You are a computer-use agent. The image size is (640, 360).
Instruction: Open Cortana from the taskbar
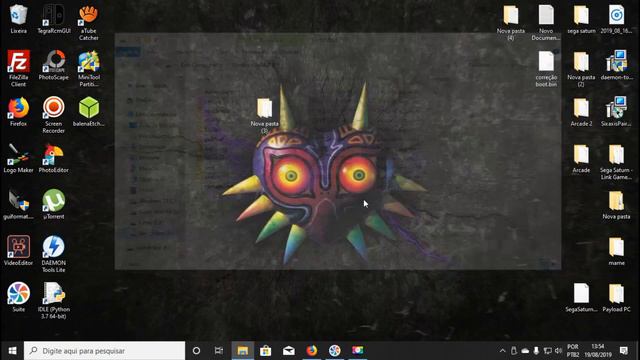pos(196,351)
